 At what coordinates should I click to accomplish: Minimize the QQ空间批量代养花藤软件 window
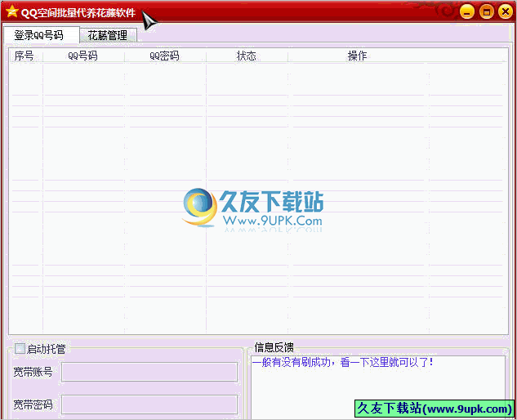click(467, 12)
